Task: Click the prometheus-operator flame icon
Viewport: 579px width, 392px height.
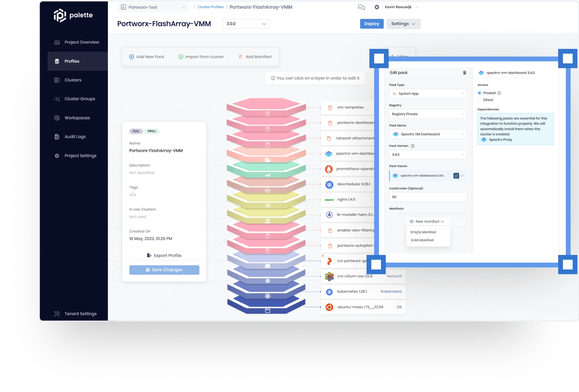Action: point(329,169)
